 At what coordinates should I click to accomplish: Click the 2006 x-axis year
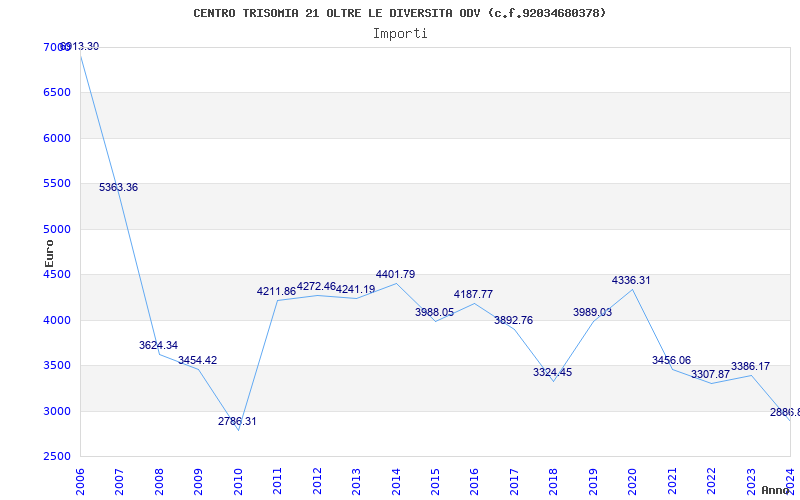80,482
